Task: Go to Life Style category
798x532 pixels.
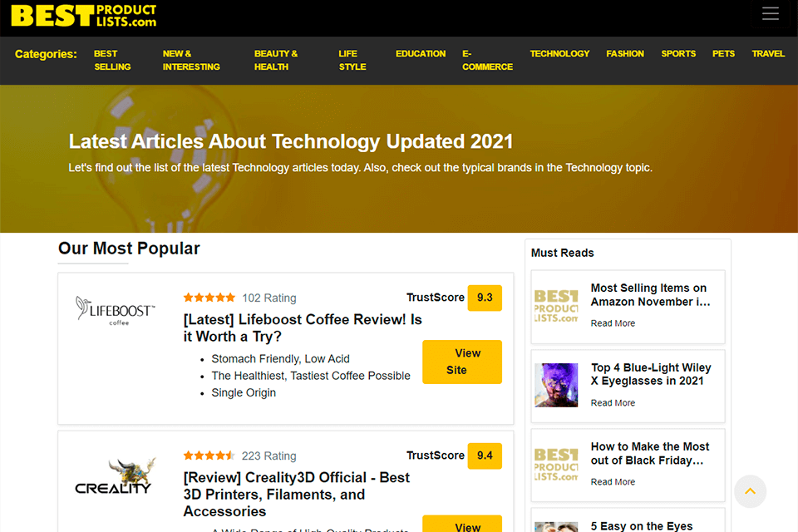Action: pyautogui.click(x=352, y=60)
